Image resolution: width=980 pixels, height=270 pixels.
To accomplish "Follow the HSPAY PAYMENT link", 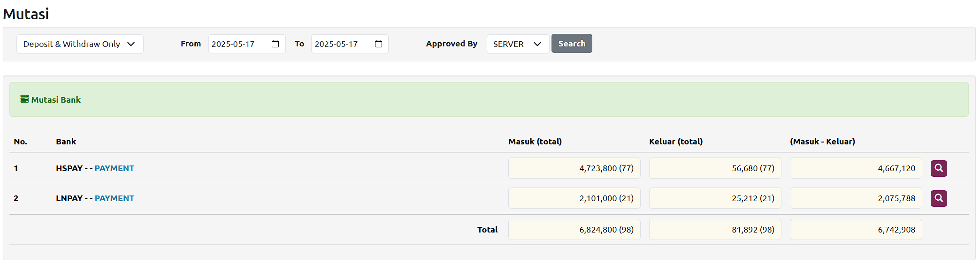I will [x=114, y=168].
